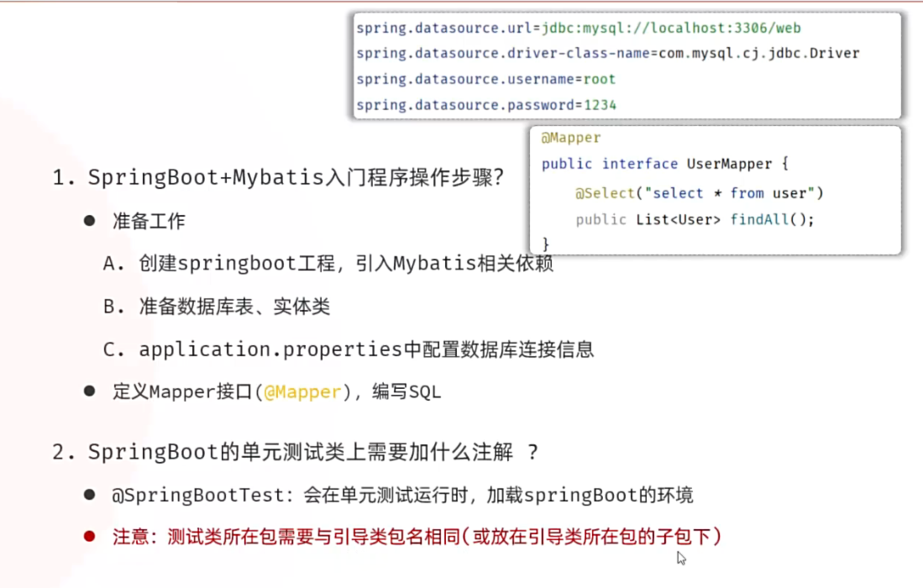Click the @Select("select * from user") line
Screen dimensions: 923x588
click(x=700, y=193)
